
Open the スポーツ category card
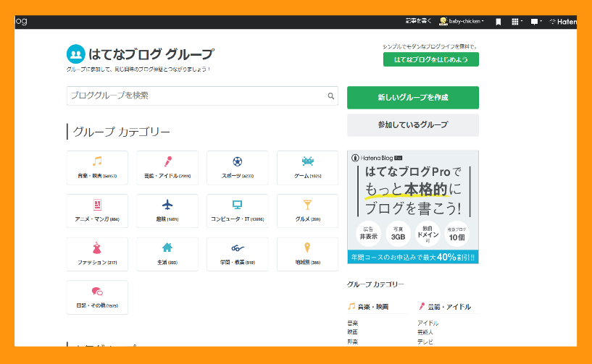point(238,167)
